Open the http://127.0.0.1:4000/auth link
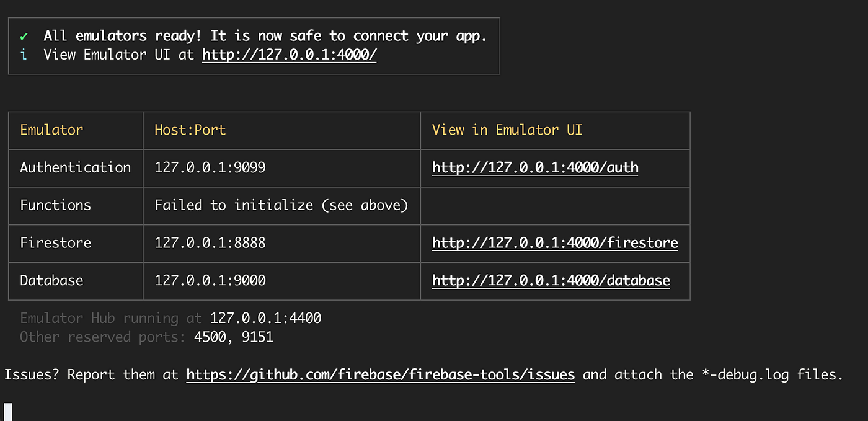 point(535,167)
